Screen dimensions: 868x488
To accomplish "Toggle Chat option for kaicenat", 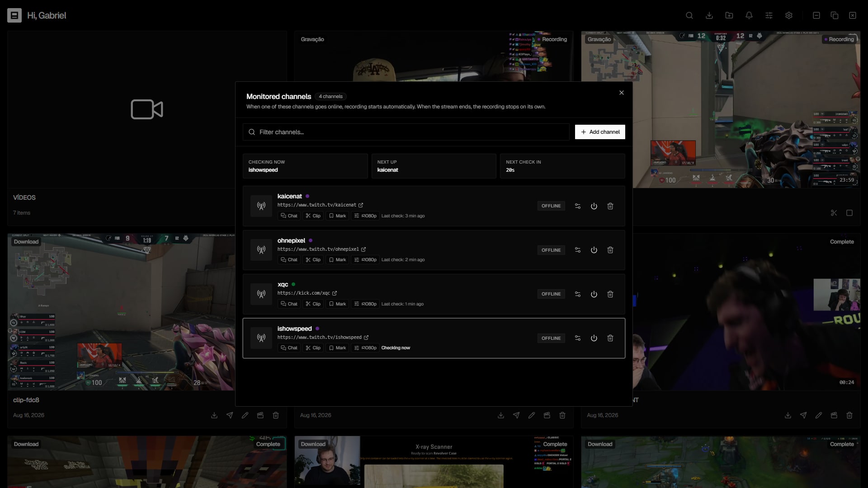I will click(x=289, y=216).
